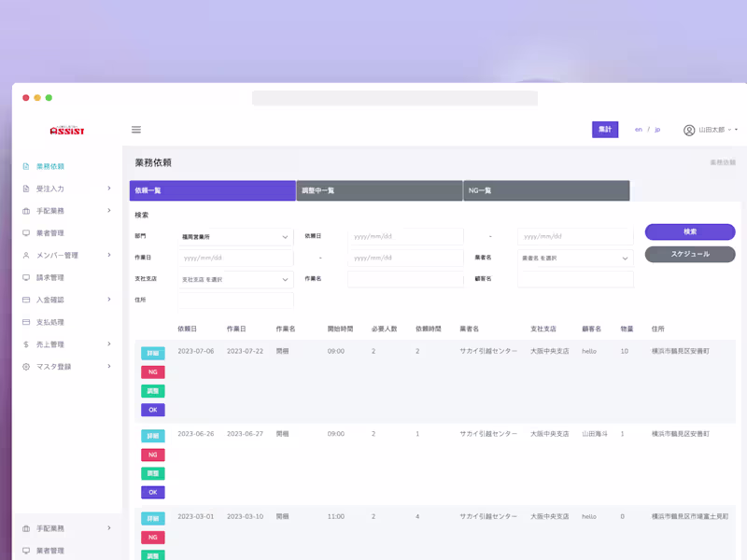Click the 依頼日 start date field

pyautogui.click(x=405, y=236)
